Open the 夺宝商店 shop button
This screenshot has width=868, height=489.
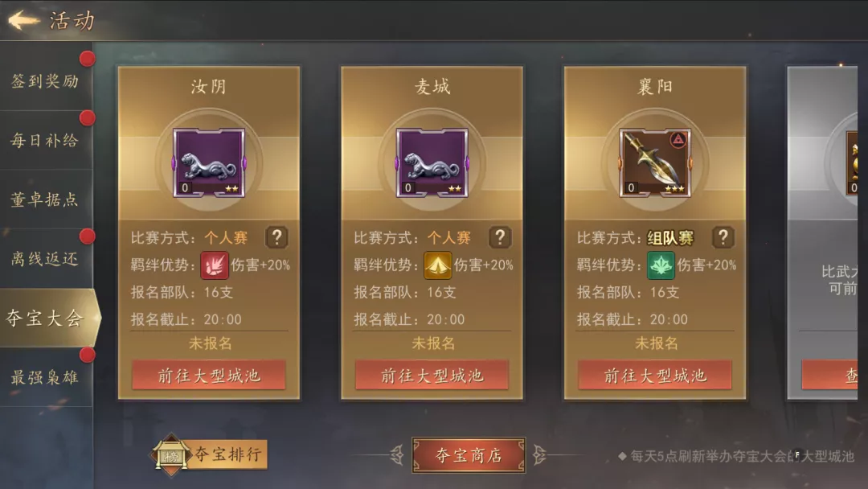tap(469, 455)
